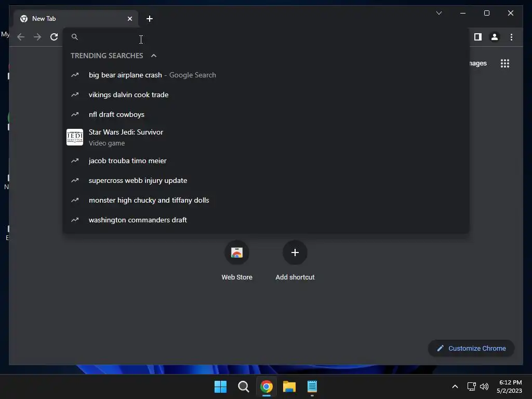The image size is (532, 399).
Task: Select "supercross webb injury update" suggestion
Action: point(267,180)
